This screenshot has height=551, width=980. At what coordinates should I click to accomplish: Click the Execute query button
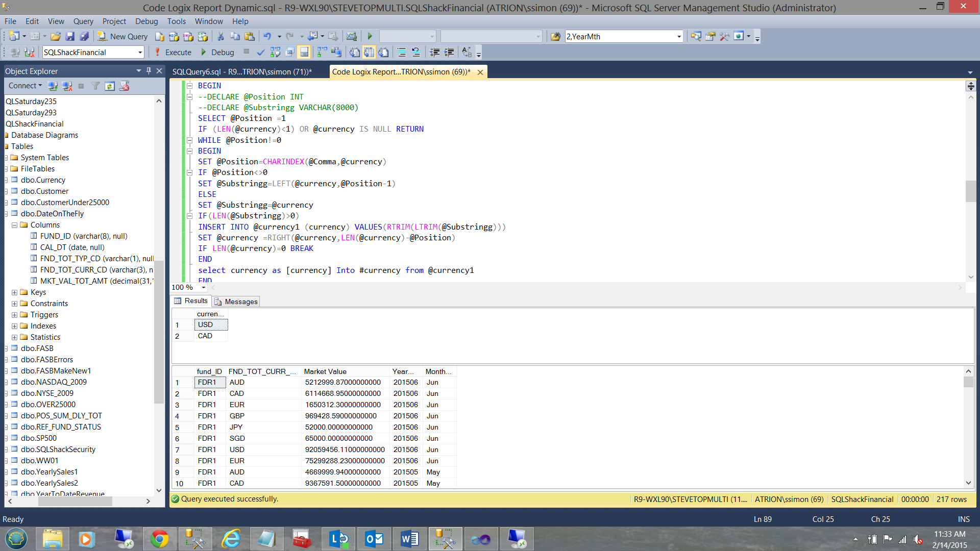click(x=173, y=52)
